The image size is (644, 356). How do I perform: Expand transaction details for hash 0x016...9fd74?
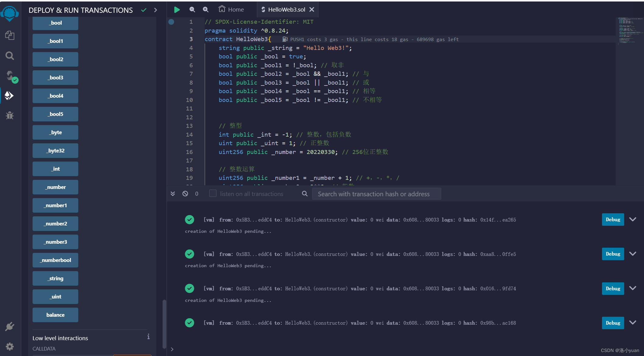[633, 288]
